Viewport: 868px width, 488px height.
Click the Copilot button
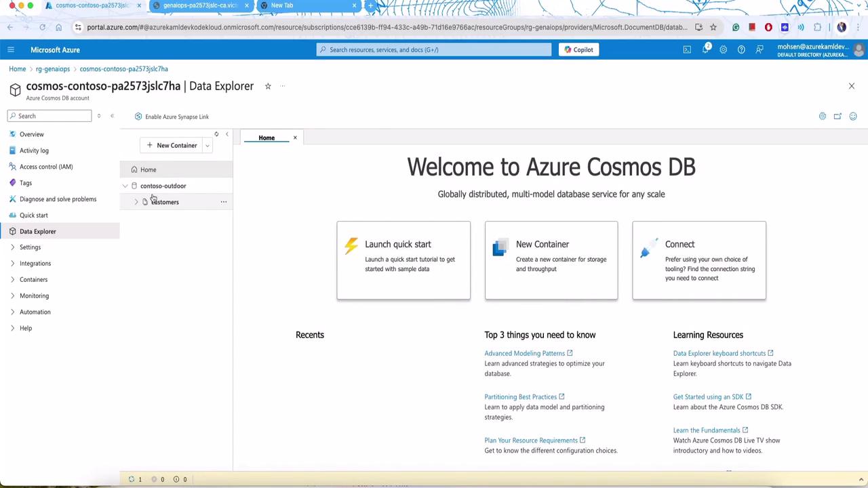(x=578, y=49)
